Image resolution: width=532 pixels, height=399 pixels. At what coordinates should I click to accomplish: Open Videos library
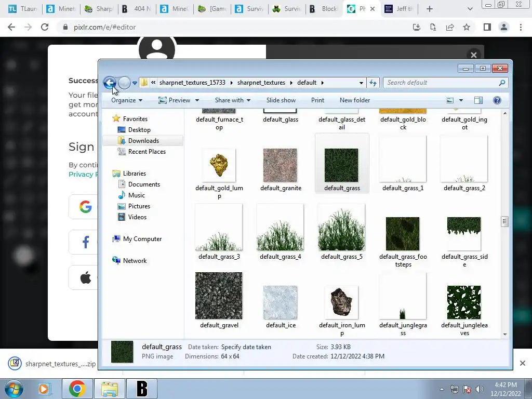pos(137,217)
